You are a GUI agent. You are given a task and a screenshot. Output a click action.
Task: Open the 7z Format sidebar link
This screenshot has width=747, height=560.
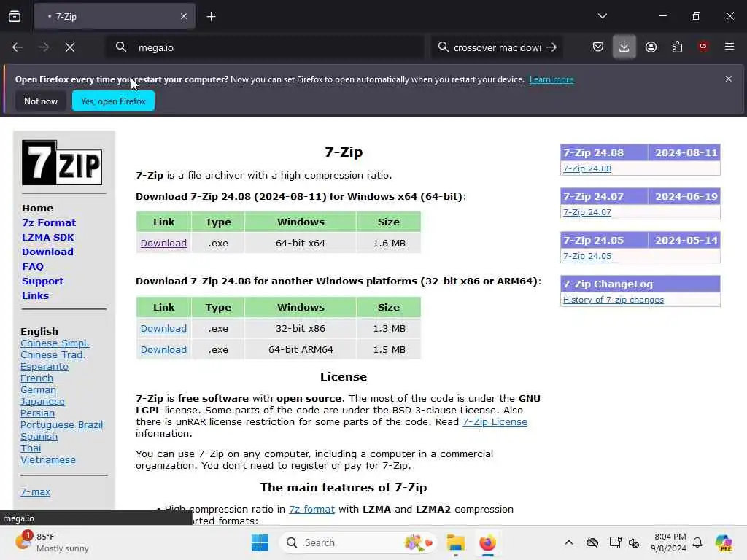(x=49, y=222)
